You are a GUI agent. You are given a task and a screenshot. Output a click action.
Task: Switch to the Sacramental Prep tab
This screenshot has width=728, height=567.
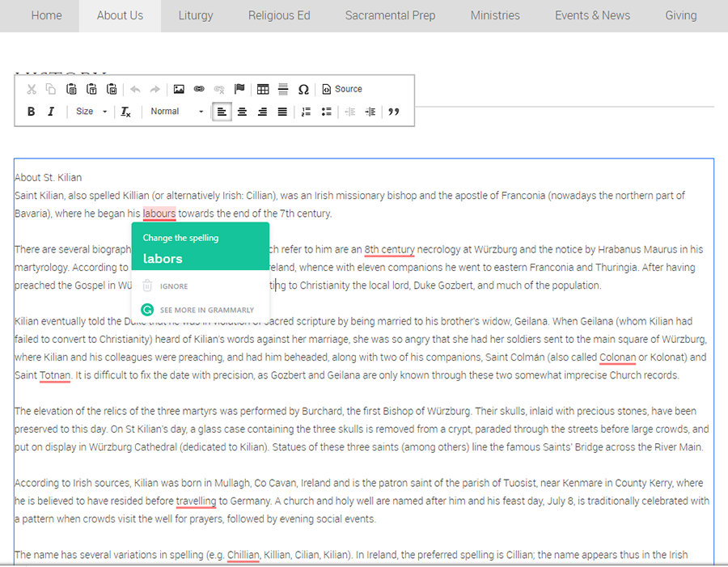point(390,15)
